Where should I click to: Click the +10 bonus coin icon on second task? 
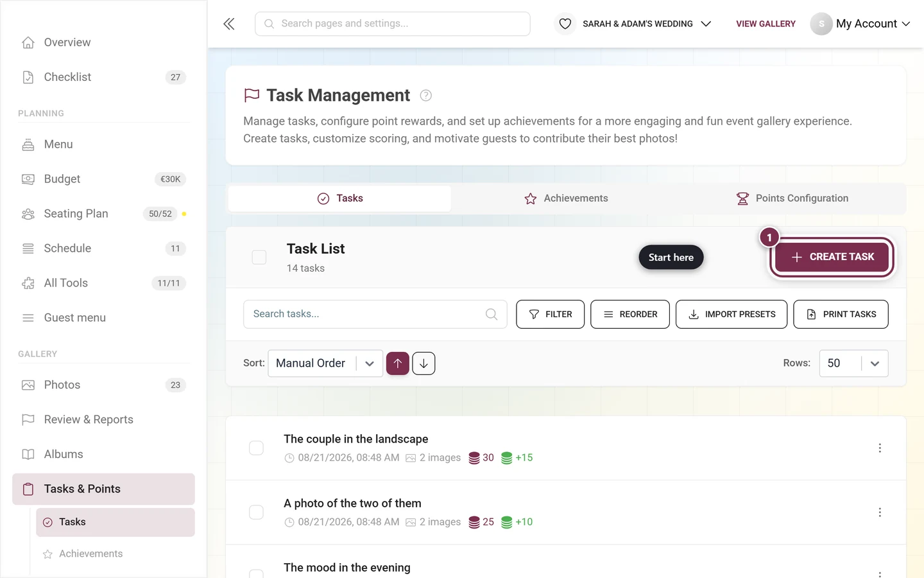(507, 522)
